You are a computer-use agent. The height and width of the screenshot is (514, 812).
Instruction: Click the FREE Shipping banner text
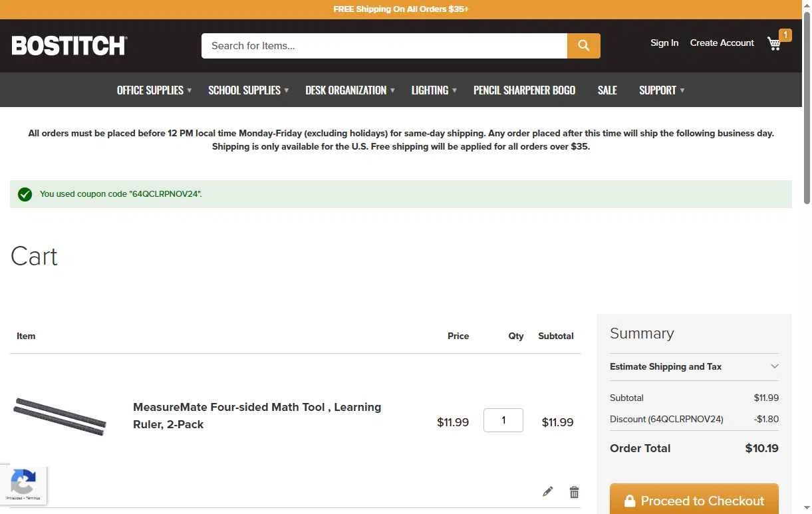click(401, 9)
